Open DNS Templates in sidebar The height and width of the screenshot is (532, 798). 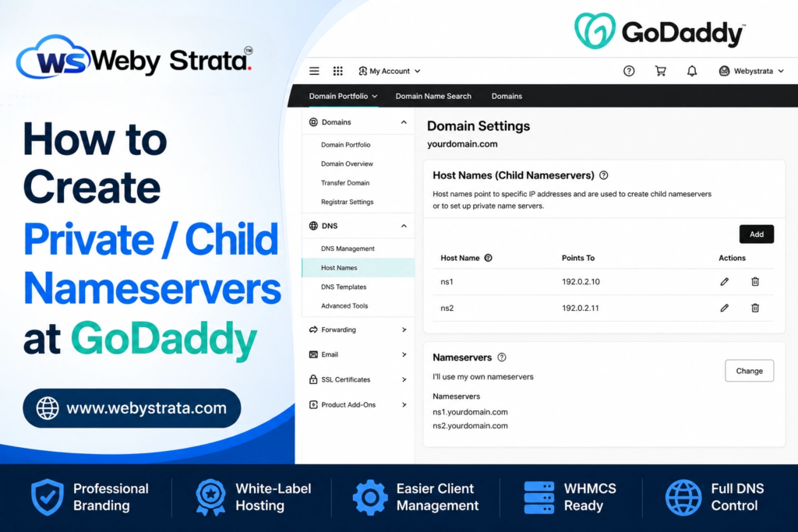pos(344,287)
